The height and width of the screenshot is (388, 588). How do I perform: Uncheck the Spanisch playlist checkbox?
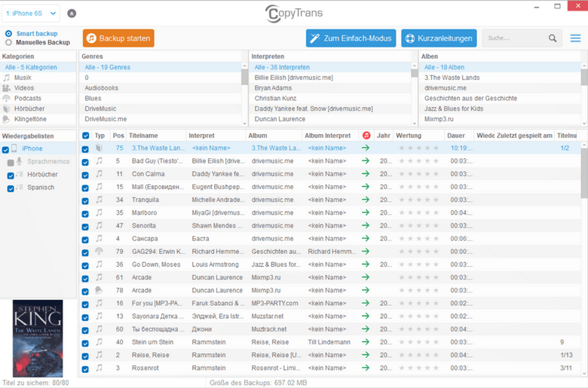coord(11,188)
